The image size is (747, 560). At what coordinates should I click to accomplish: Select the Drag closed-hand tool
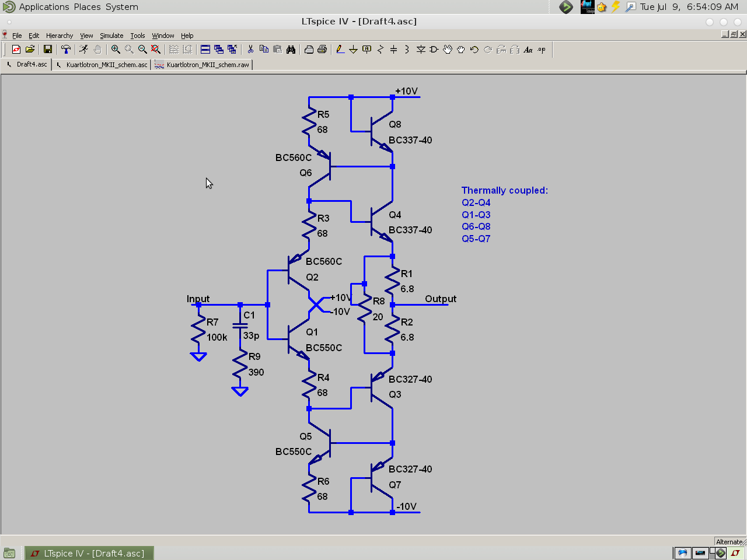coord(461,50)
